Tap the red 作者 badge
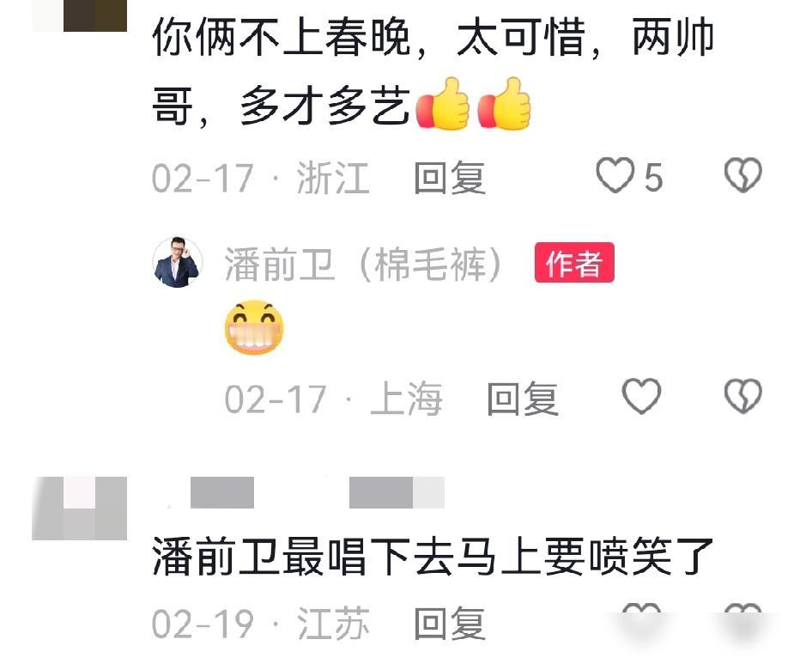 [574, 263]
